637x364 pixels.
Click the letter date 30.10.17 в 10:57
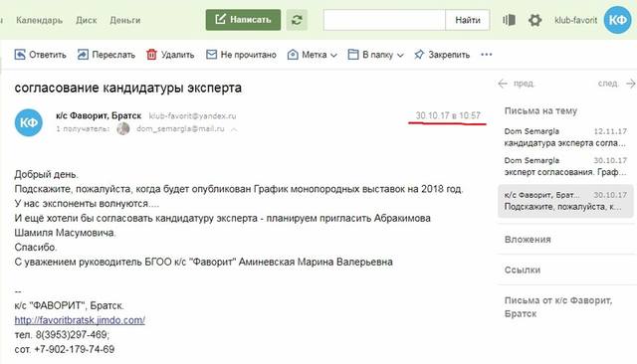coord(448,115)
